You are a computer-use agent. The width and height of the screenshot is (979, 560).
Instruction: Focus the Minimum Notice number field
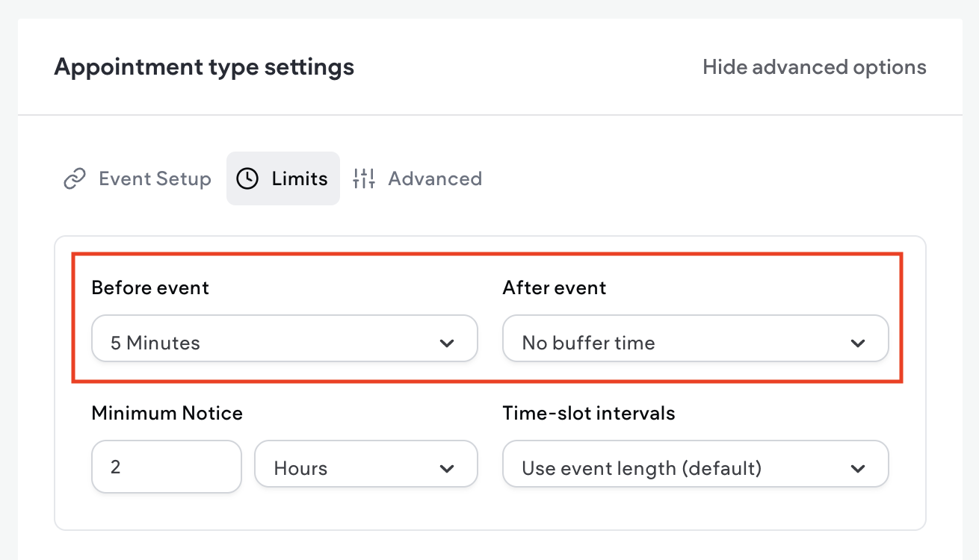[167, 467]
